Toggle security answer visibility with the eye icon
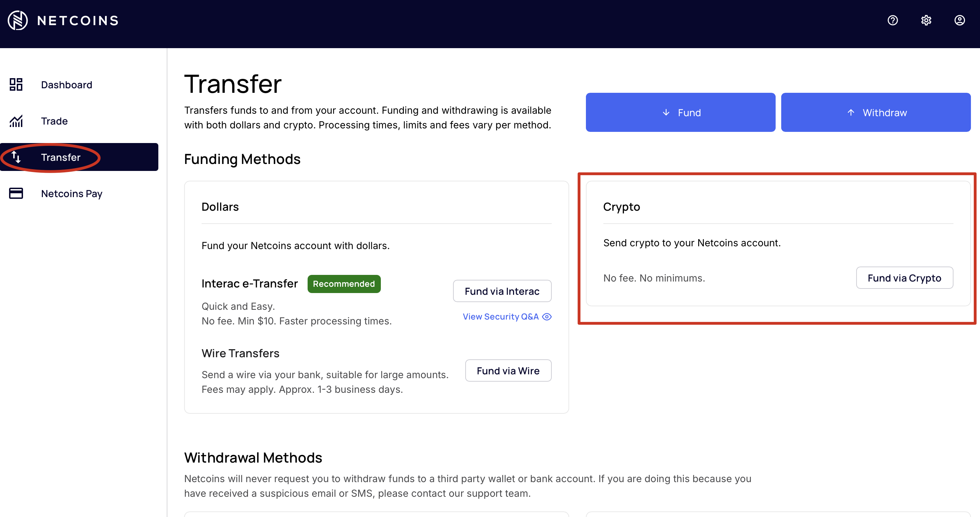 [x=547, y=316]
